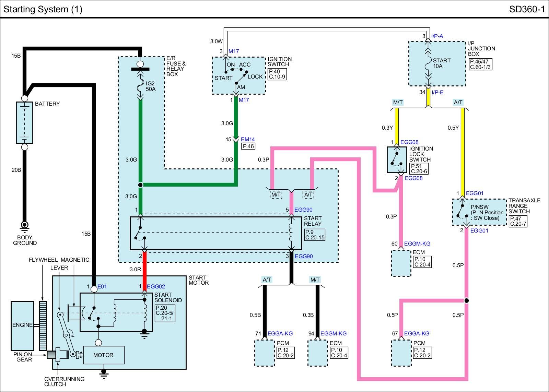Click the start relay P.9 C.20-15 reference
The width and height of the screenshot is (549, 392).
[315, 235]
